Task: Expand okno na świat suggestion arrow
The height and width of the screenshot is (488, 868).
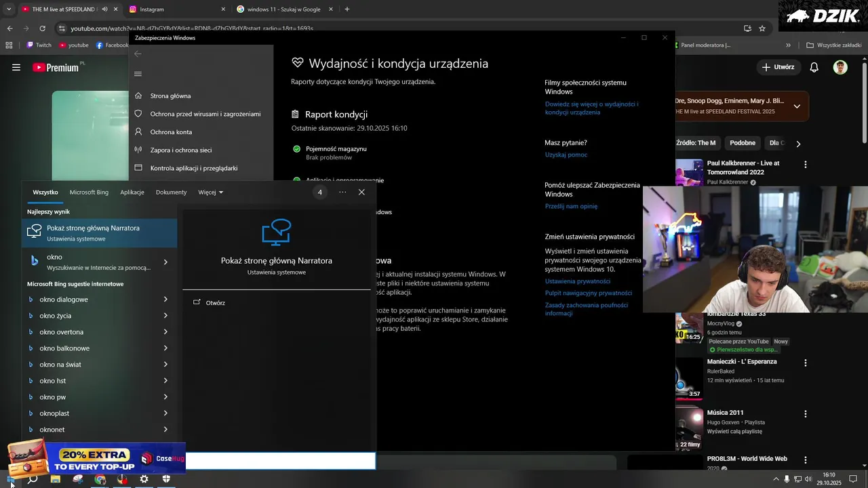Action: pos(165,365)
